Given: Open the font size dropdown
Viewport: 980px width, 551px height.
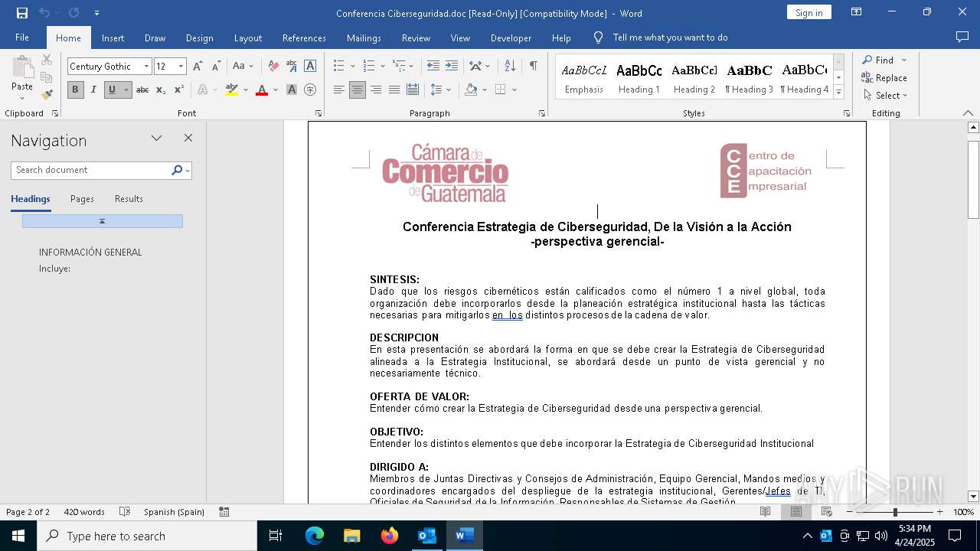Looking at the screenshot, I should [181, 67].
